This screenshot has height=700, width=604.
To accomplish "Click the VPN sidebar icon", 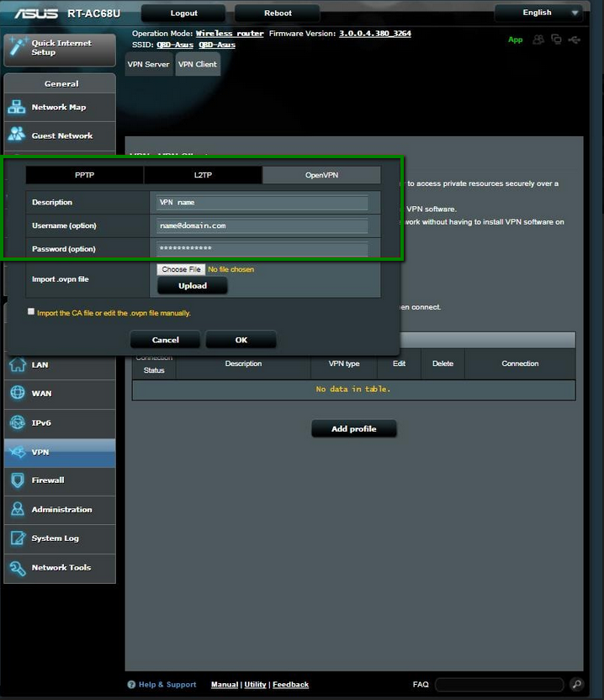I will pos(18,452).
